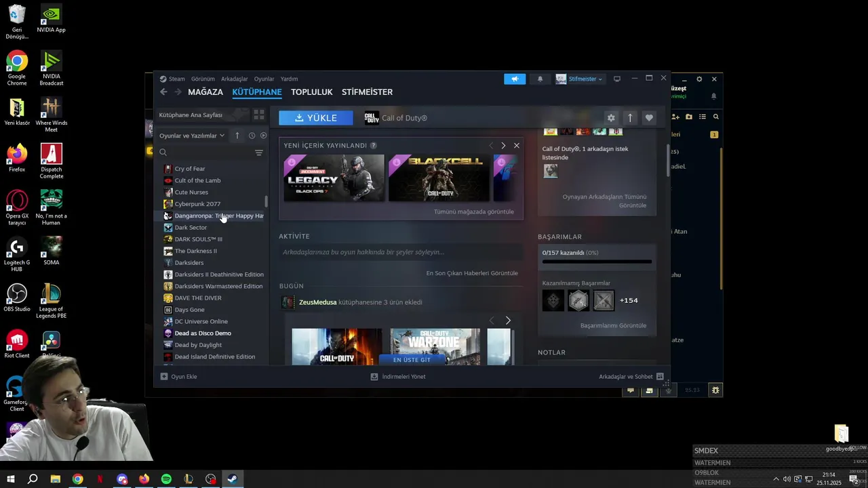Switch to the MAĞAZA tab

tap(205, 92)
